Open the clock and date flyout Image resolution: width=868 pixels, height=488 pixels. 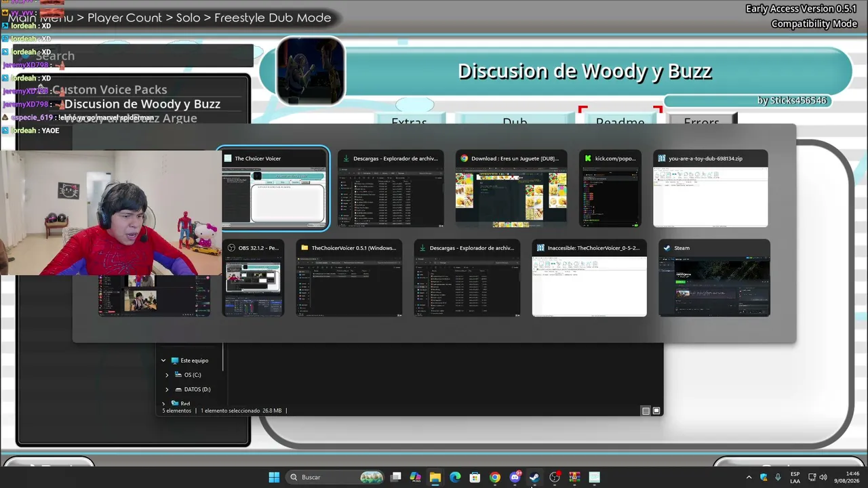[x=846, y=477]
